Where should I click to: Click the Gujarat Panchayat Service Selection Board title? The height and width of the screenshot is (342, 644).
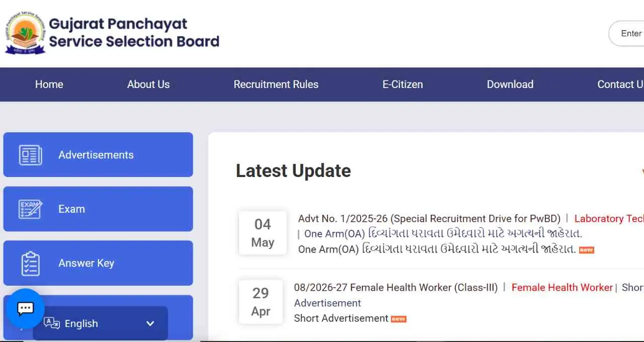tap(134, 33)
